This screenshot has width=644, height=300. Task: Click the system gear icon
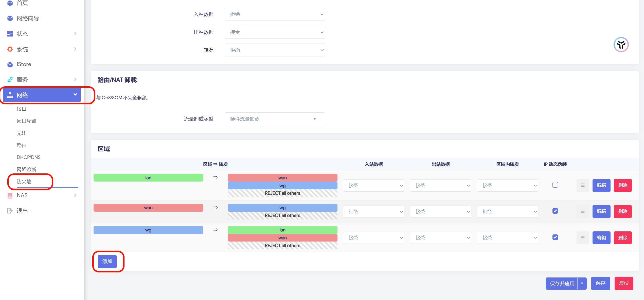10,49
